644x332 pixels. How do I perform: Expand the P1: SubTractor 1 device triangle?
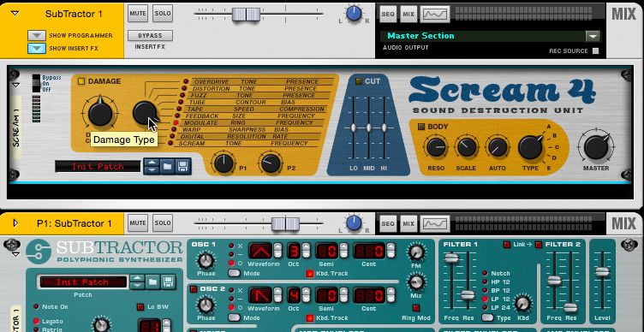[x=15, y=222]
